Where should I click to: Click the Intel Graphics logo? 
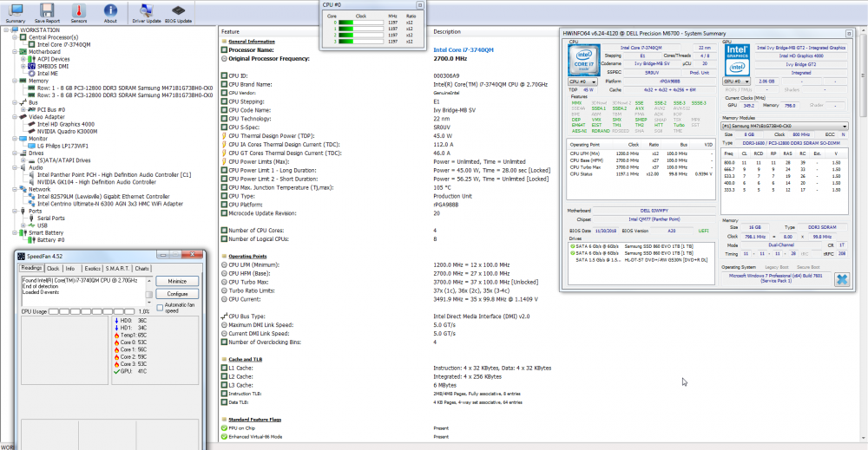[x=739, y=61]
